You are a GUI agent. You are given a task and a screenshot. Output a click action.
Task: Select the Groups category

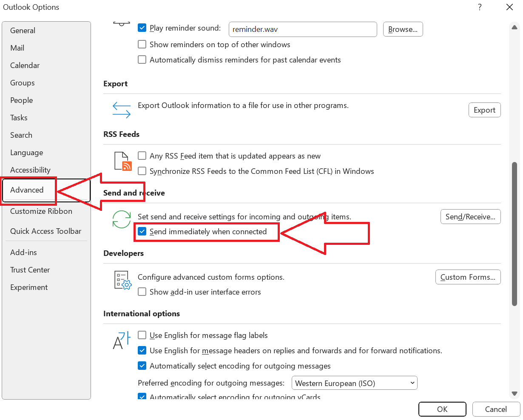click(46, 83)
